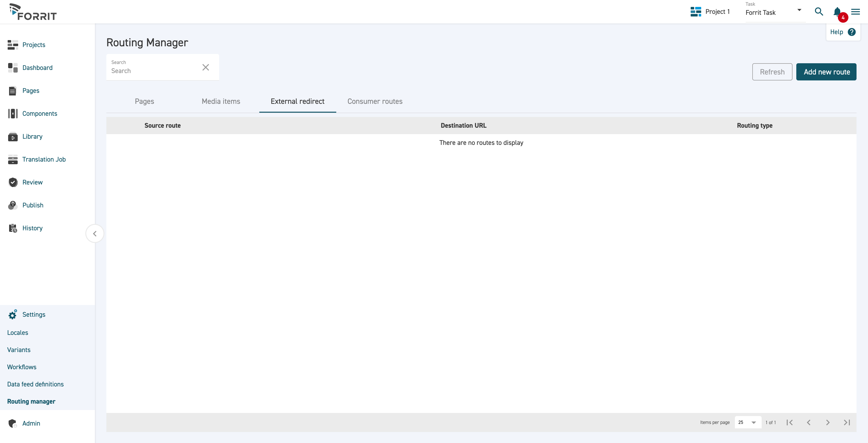Jump to last page in pagination

point(847,422)
